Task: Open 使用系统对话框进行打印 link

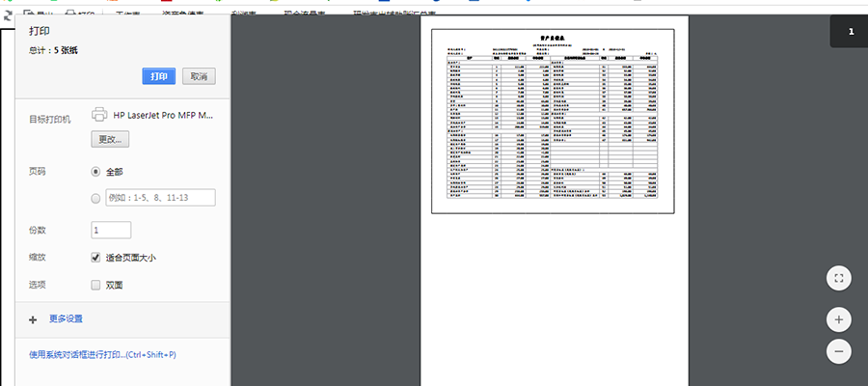Action: tap(102, 355)
